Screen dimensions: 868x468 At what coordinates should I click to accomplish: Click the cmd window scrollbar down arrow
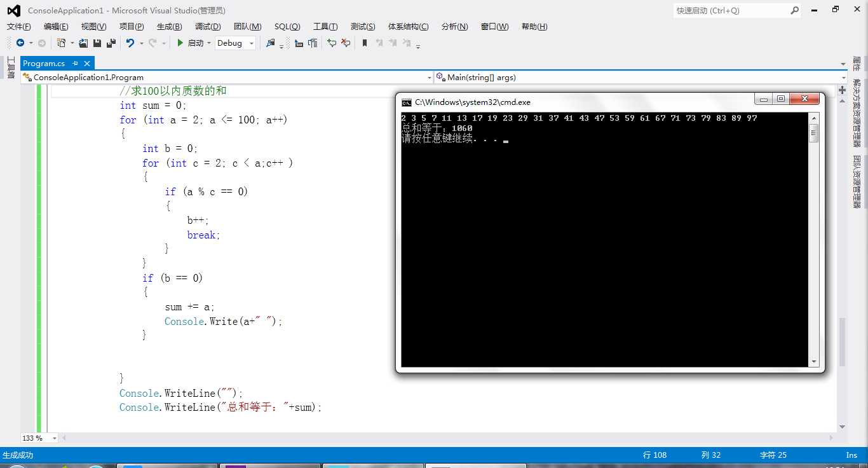coord(814,362)
